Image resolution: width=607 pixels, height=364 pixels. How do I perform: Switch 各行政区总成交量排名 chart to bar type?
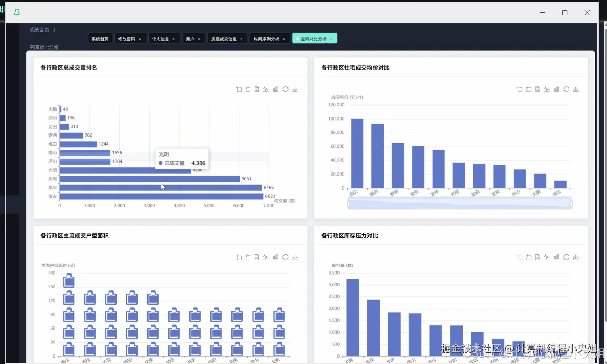[276, 89]
